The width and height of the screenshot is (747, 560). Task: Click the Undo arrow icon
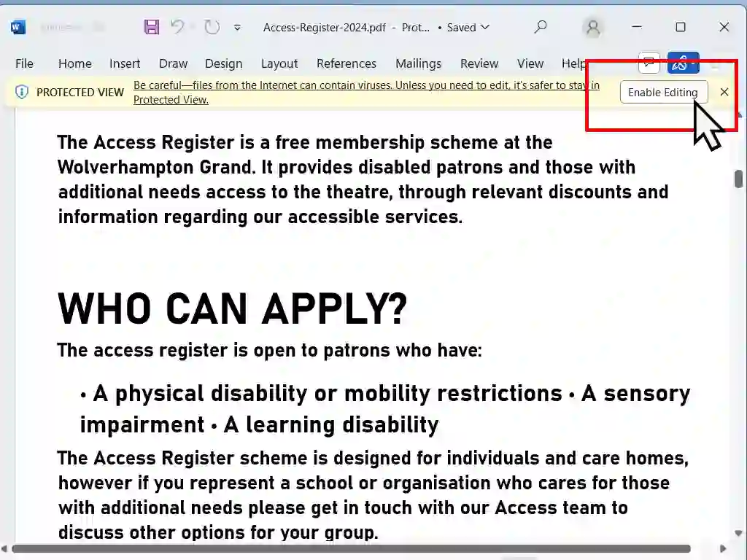pyautogui.click(x=177, y=28)
